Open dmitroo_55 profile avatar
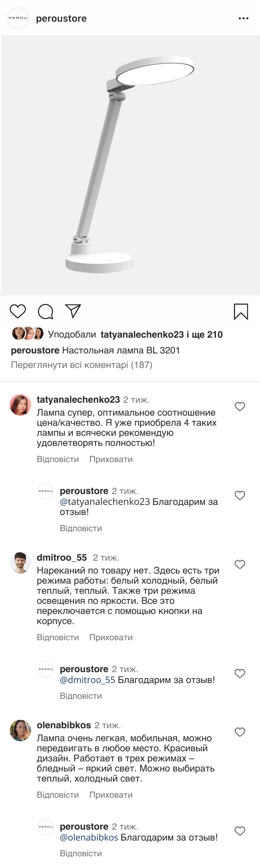 point(20,563)
